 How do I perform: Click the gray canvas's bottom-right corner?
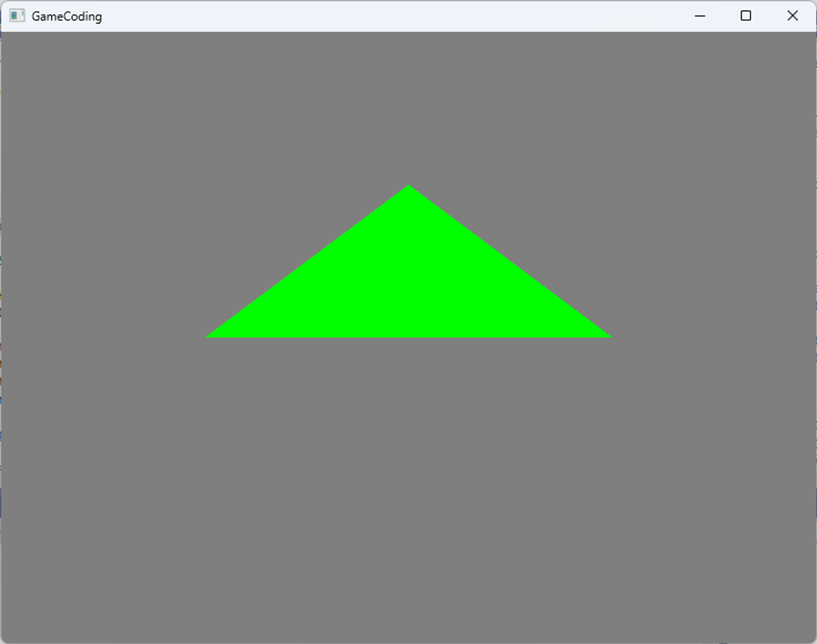click(812, 639)
